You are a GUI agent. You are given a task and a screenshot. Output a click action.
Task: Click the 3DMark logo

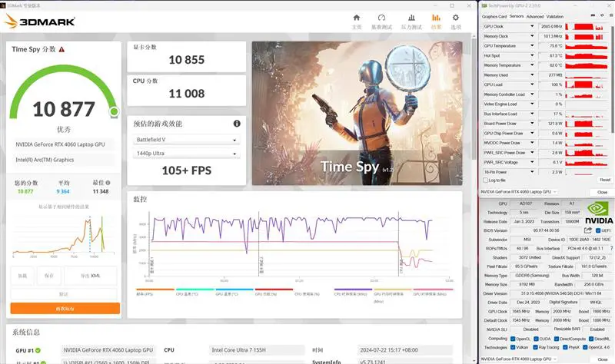[x=39, y=22]
